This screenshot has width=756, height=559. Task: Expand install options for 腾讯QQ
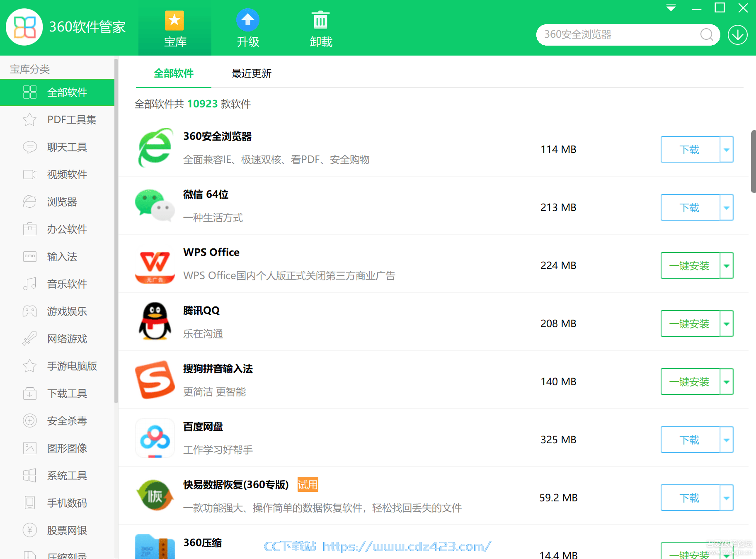[727, 323]
